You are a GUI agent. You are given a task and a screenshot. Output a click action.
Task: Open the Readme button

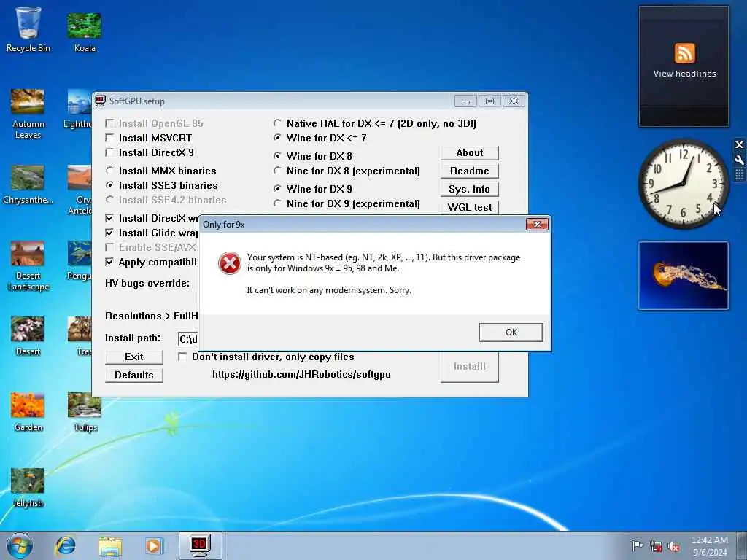470,171
